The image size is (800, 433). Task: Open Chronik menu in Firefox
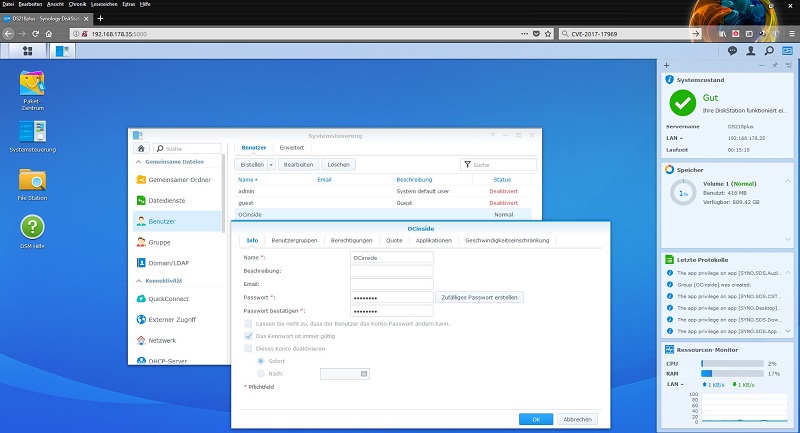pos(77,4)
